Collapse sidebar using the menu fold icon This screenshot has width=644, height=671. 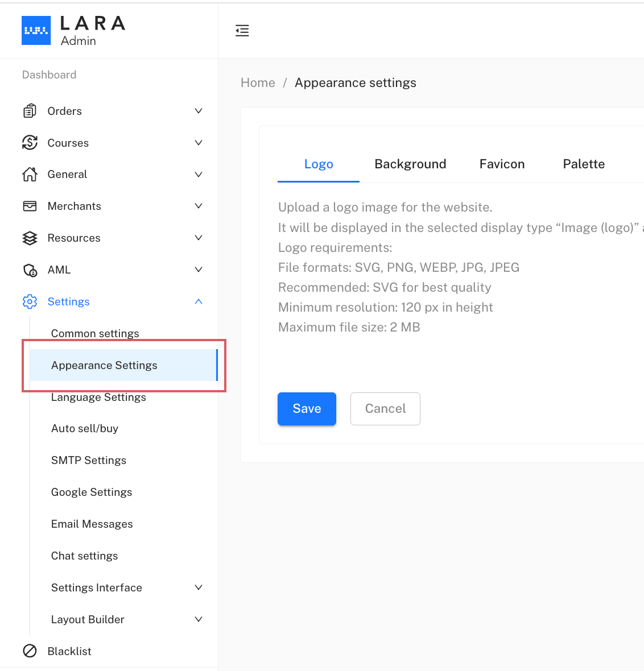point(242,31)
